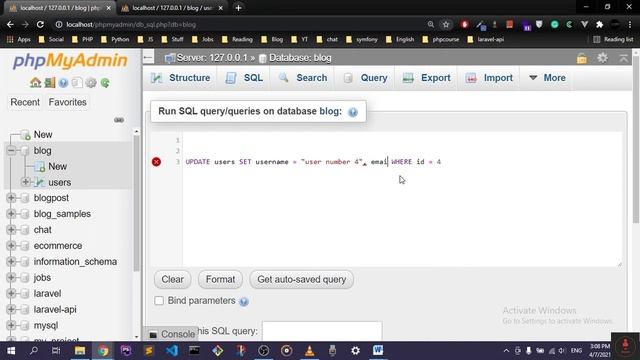
Task: Open Console panel icon
Action: point(153,335)
